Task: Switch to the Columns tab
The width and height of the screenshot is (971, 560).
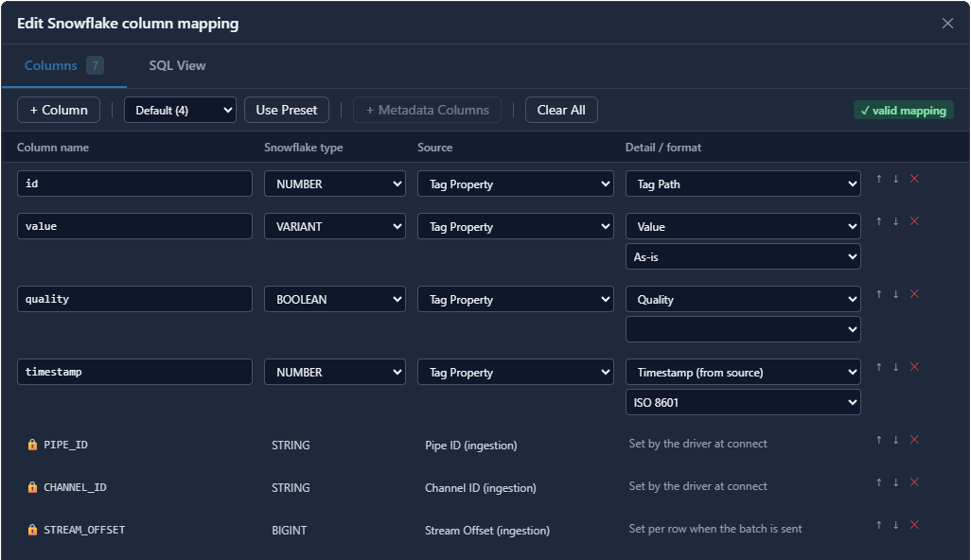Action: (x=63, y=65)
